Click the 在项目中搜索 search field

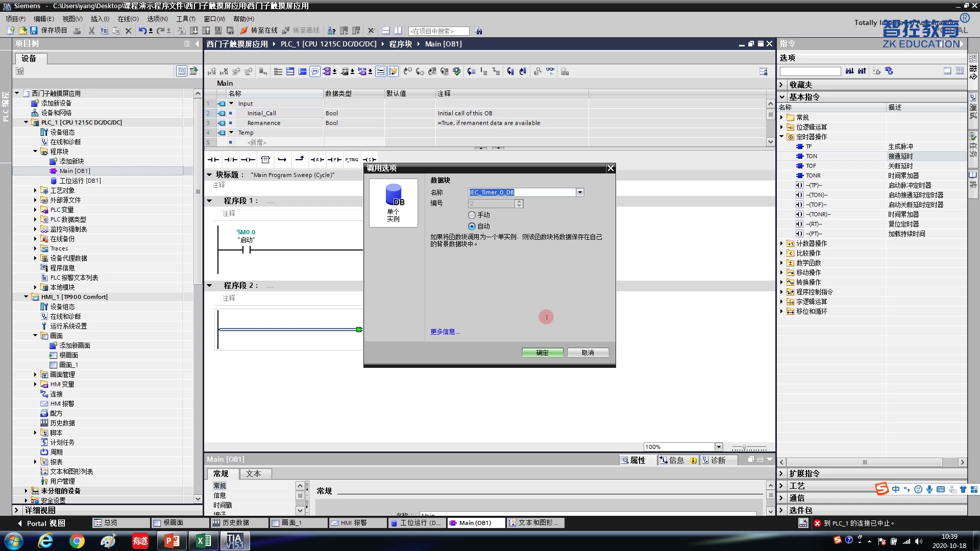pyautogui.click(x=438, y=31)
